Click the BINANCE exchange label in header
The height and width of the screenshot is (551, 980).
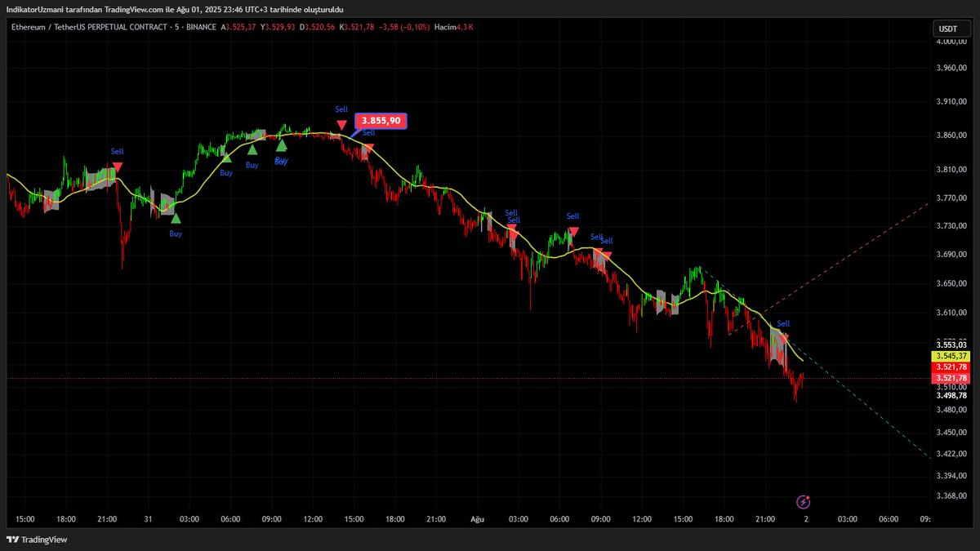(201, 27)
